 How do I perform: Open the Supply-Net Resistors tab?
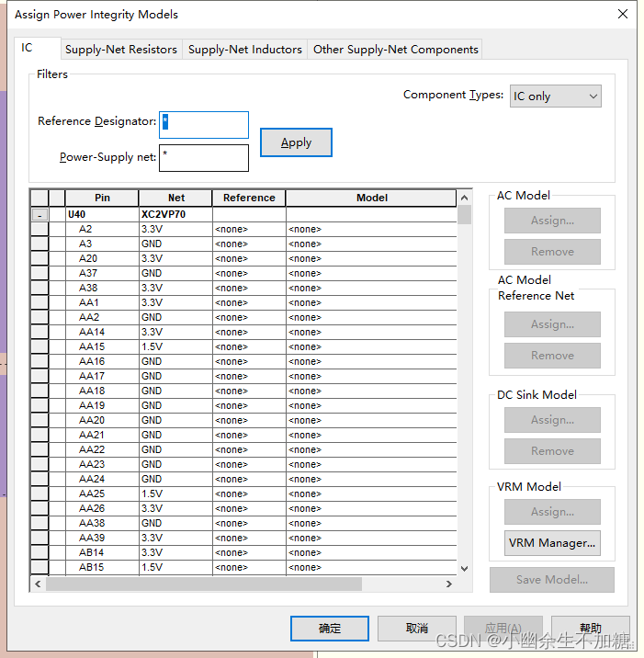coord(121,50)
